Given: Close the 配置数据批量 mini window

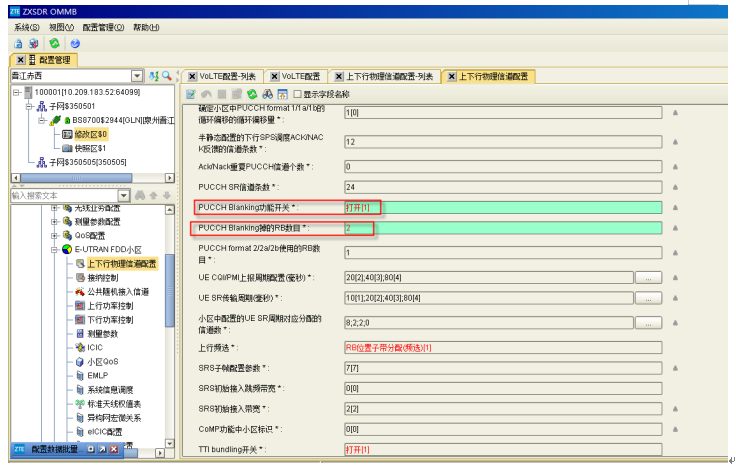Looking at the screenshot, I should point(114,449).
